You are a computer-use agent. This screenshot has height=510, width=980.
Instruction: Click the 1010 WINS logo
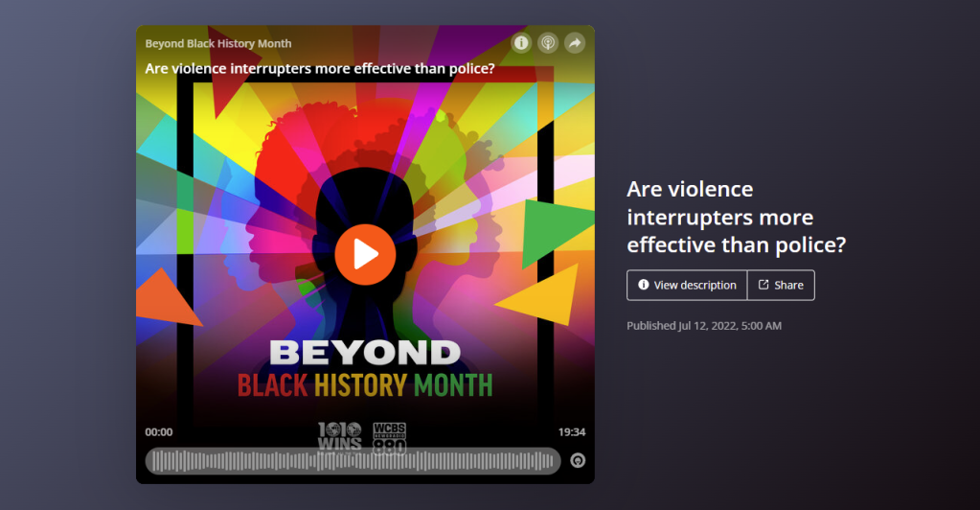coord(339,435)
